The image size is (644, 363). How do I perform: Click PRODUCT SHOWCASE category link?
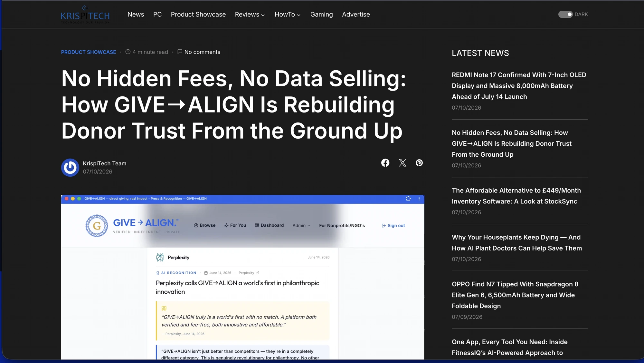tap(89, 52)
